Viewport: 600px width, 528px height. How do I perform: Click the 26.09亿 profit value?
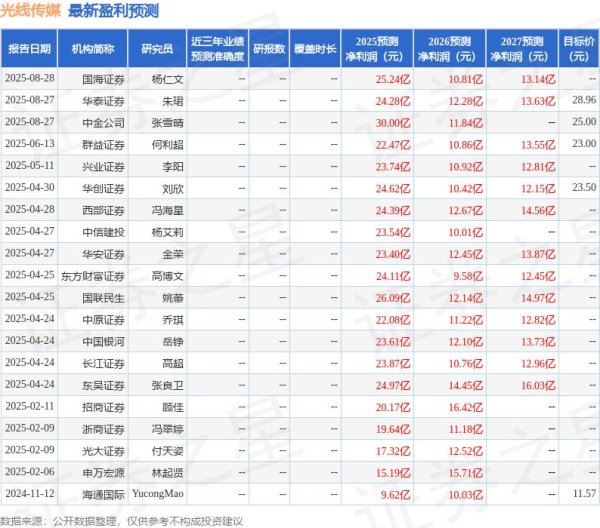coord(393,298)
